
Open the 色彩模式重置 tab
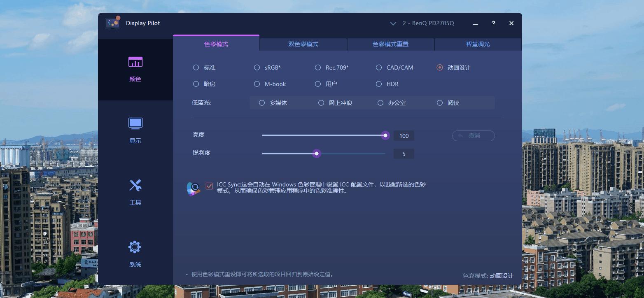coord(390,44)
